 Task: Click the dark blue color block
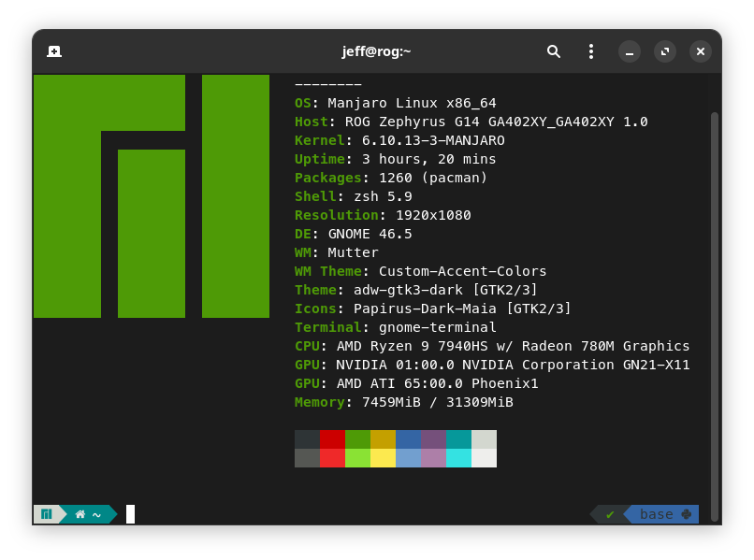point(408,439)
